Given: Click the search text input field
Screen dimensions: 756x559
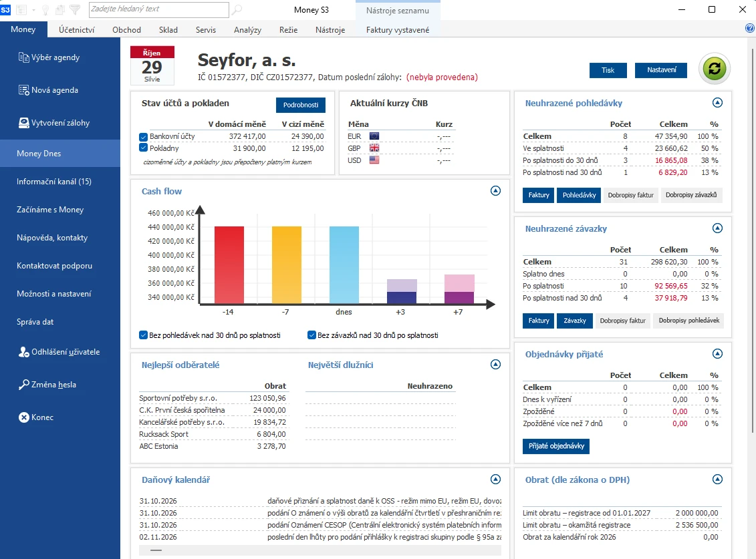Looking at the screenshot, I should tap(159, 9).
